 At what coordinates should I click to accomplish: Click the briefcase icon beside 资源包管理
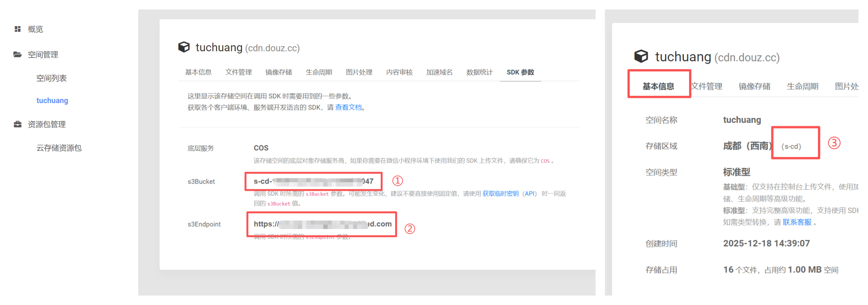18,124
